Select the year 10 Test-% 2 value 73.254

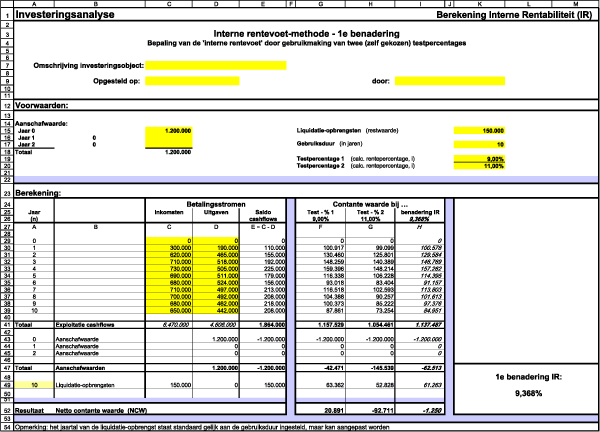370,310
